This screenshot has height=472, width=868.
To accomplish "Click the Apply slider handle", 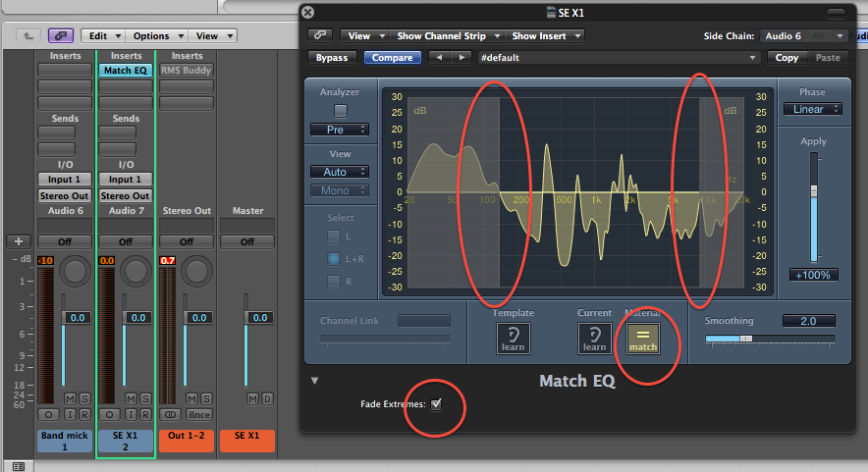I will pyautogui.click(x=814, y=191).
